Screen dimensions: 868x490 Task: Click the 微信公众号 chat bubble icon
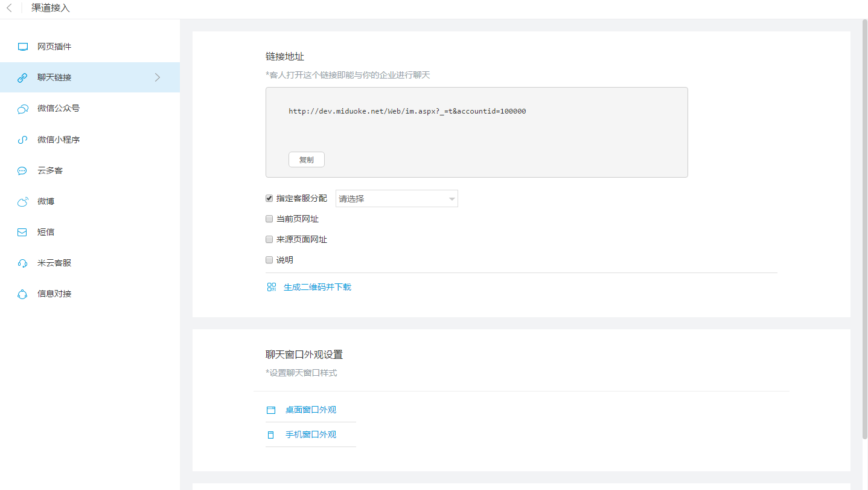point(22,109)
